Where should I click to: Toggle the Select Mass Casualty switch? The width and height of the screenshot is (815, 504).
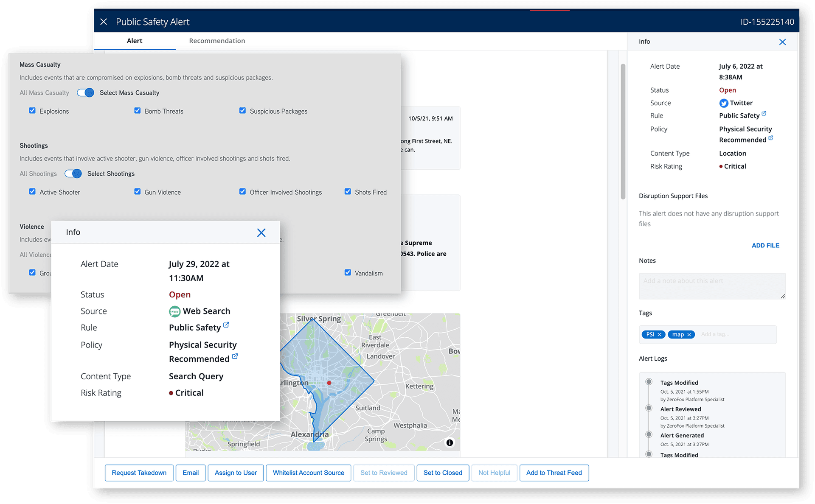coord(85,92)
